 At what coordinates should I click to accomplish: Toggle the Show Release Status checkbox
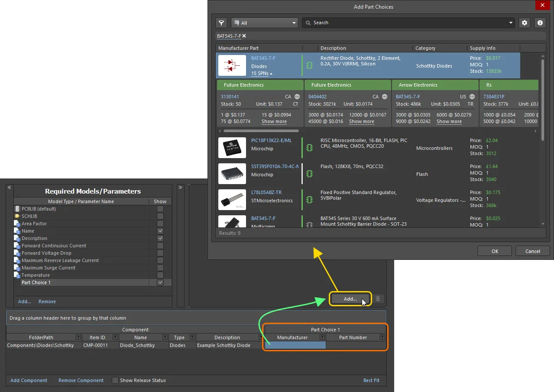115,380
